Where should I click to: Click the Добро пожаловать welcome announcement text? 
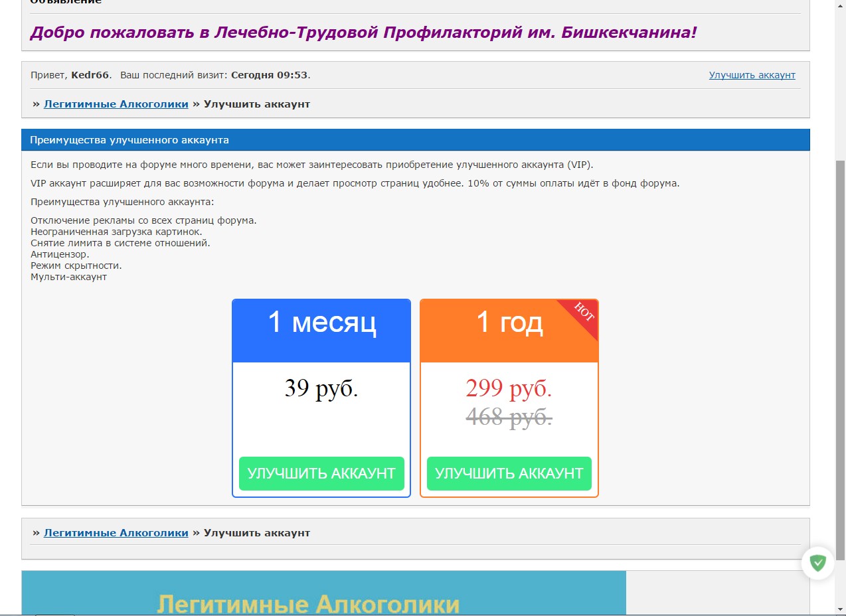pos(364,32)
